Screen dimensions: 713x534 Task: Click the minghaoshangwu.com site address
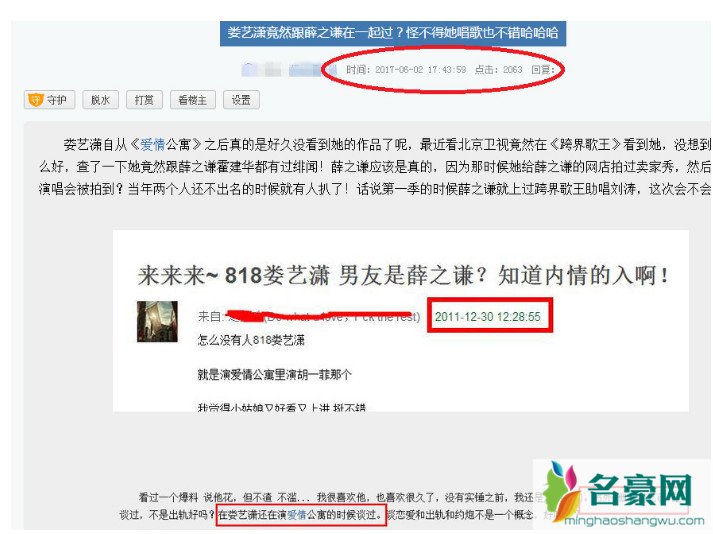click(x=633, y=522)
